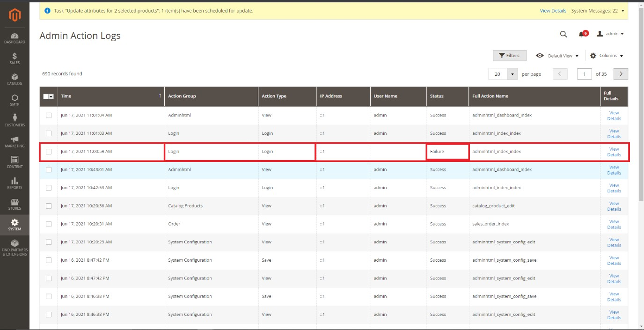Check the Jun 17 10:20:29 AM row checkbox

pyautogui.click(x=49, y=242)
